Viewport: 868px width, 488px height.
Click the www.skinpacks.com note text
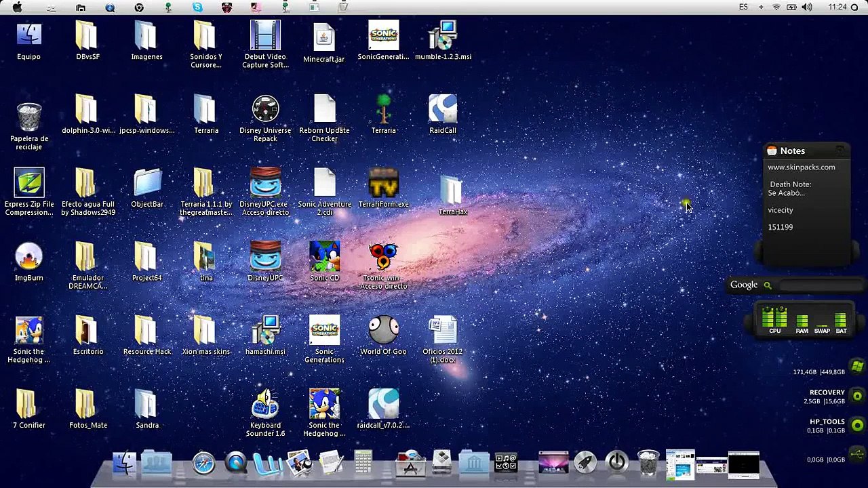tap(802, 167)
